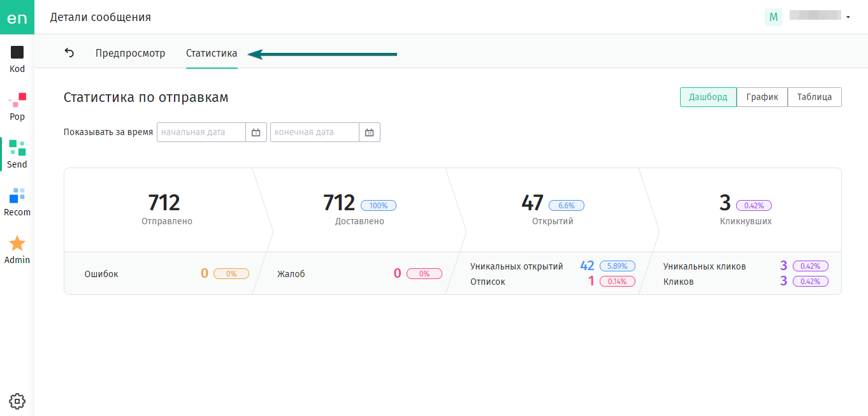Select the График view

[762, 97]
